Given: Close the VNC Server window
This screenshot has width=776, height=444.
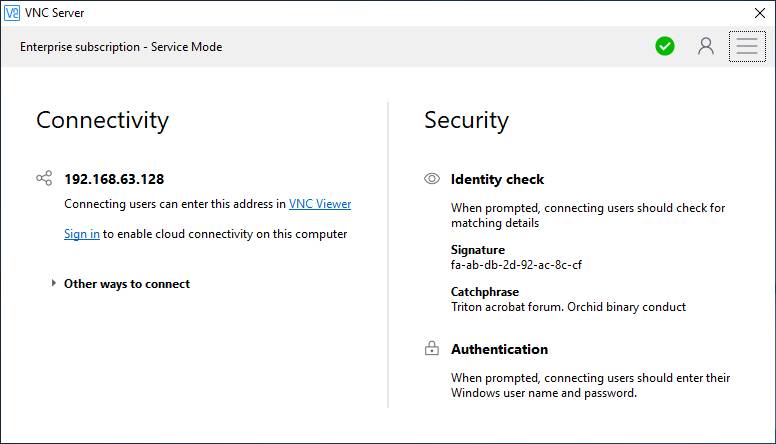Looking at the screenshot, I should pos(760,13).
